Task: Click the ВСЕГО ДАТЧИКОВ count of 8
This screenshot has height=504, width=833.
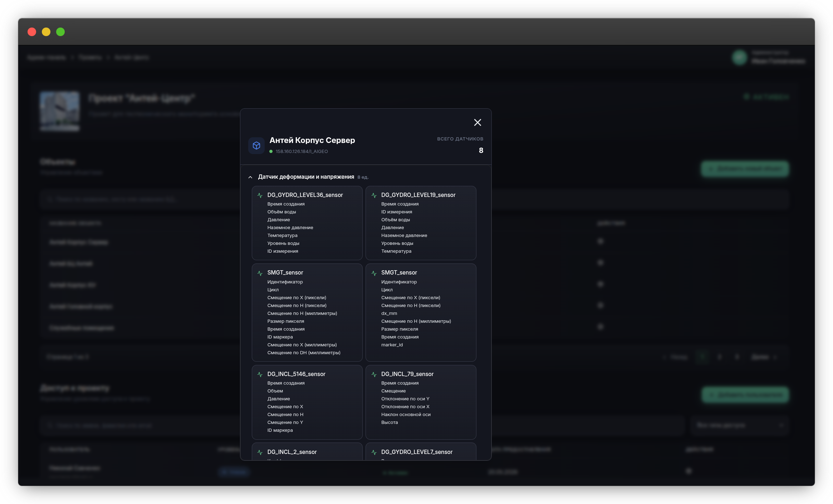Action: coord(481,150)
